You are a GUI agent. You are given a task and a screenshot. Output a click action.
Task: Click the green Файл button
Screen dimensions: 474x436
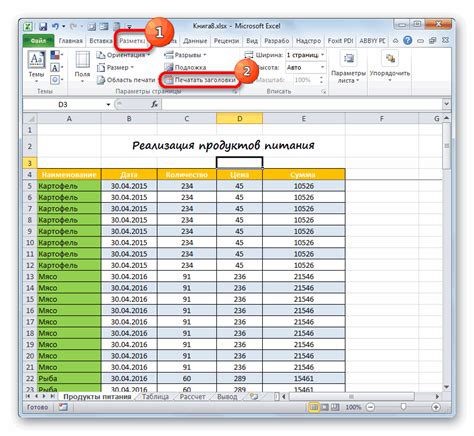click(38, 41)
